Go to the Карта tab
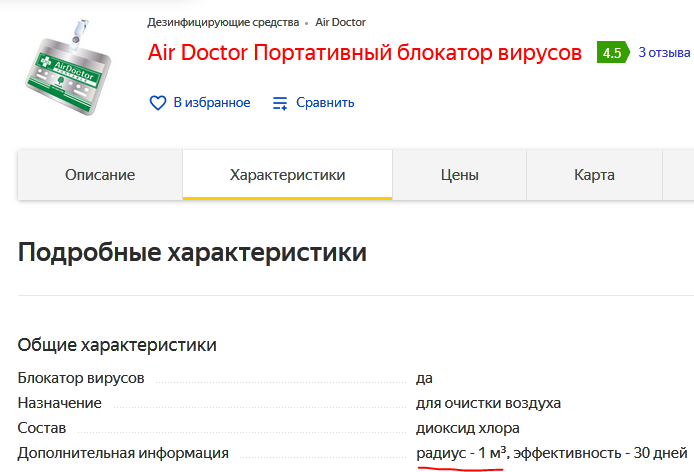The height and width of the screenshot is (472, 694). (594, 175)
